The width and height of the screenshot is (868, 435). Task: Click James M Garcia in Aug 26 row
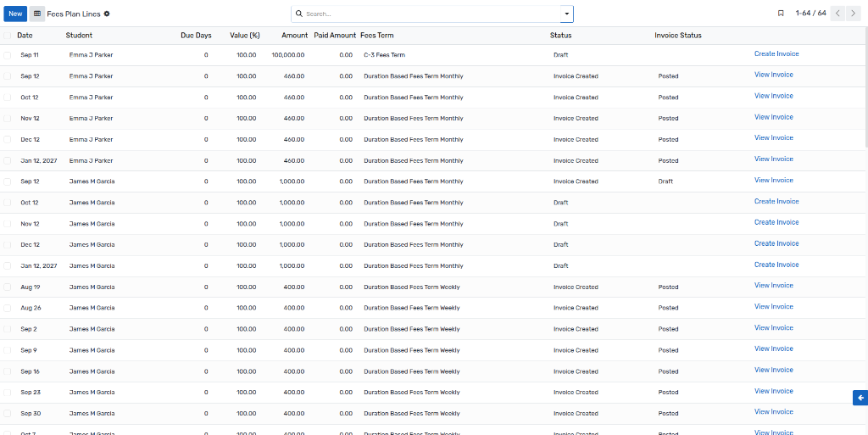pyautogui.click(x=92, y=308)
